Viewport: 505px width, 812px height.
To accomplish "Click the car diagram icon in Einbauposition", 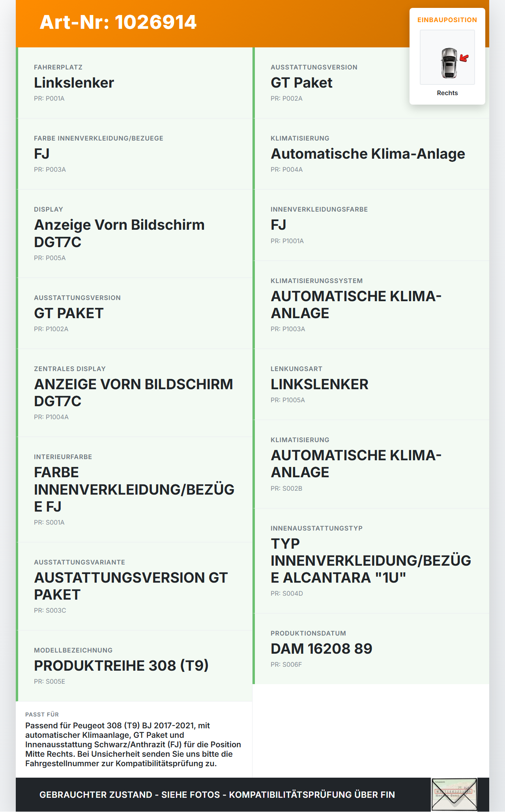I will (447, 57).
